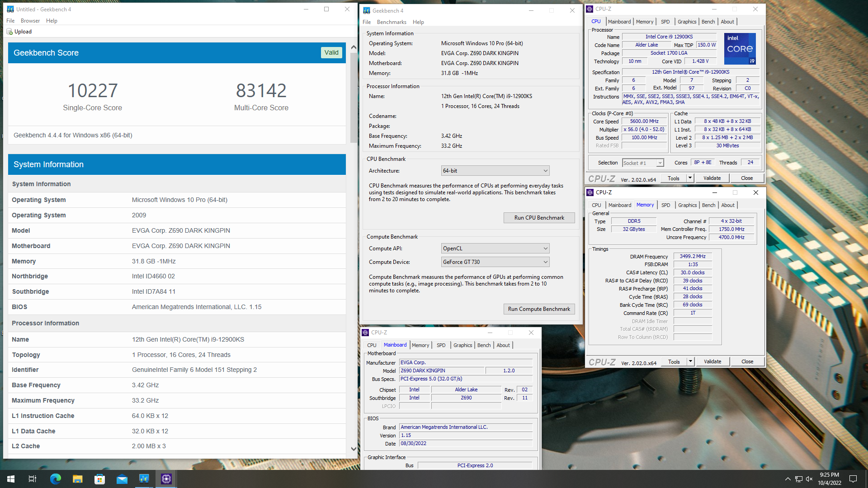Click Close button in CPU-Z Memory window
This screenshot has height=488, width=868.
click(747, 361)
